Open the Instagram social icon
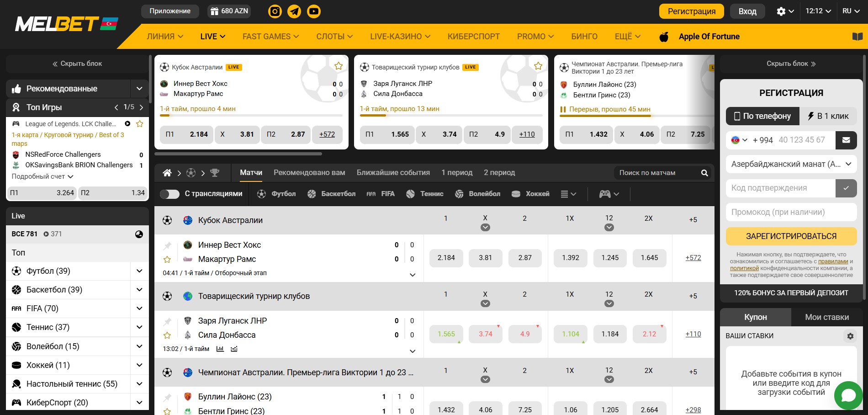Viewport: 868px width, 415px height. tap(275, 11)
